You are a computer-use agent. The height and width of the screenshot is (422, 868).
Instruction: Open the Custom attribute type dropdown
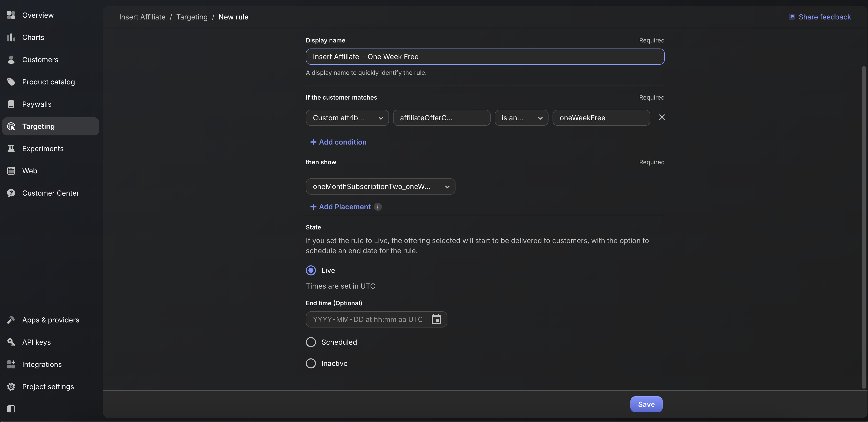(347, 118)
